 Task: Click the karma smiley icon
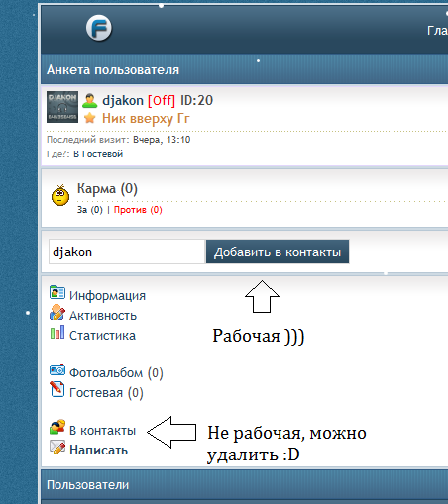(60, 195)
